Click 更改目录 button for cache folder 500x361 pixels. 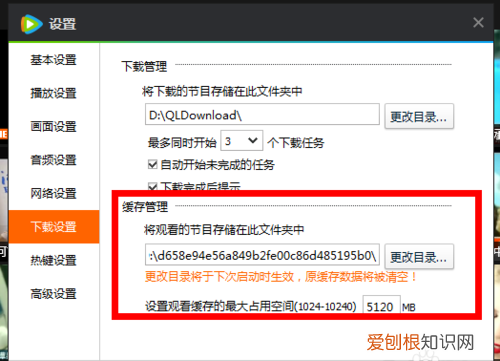click(x=419, y=257)
